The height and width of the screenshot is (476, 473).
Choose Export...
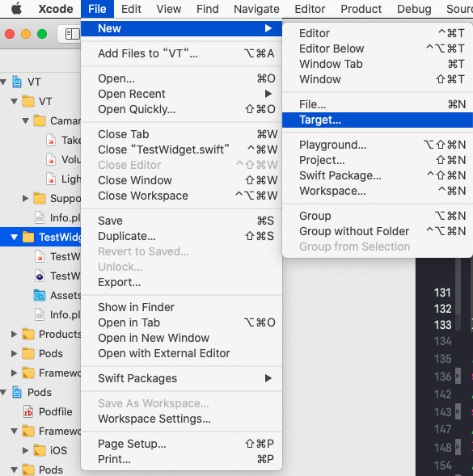point(181,282)
